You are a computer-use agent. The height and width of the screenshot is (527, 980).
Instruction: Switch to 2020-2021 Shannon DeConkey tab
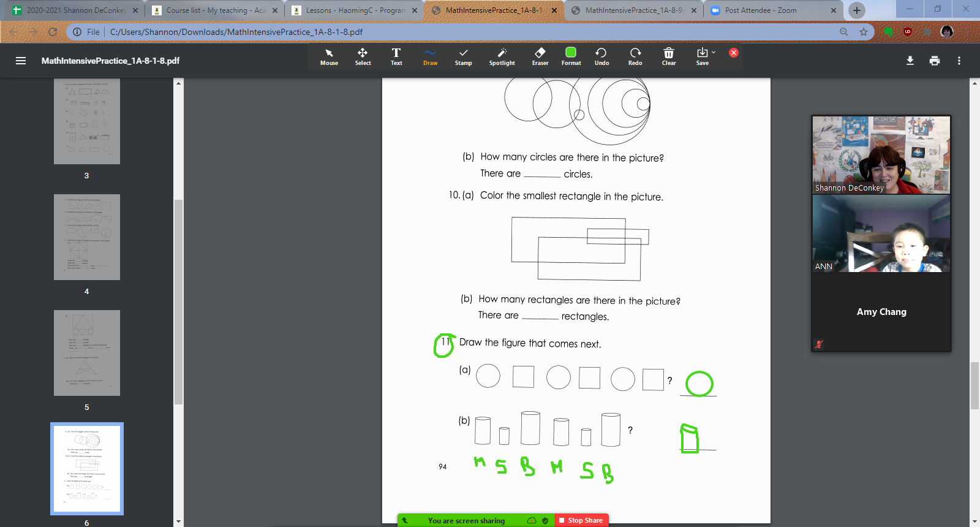(75, 10)
